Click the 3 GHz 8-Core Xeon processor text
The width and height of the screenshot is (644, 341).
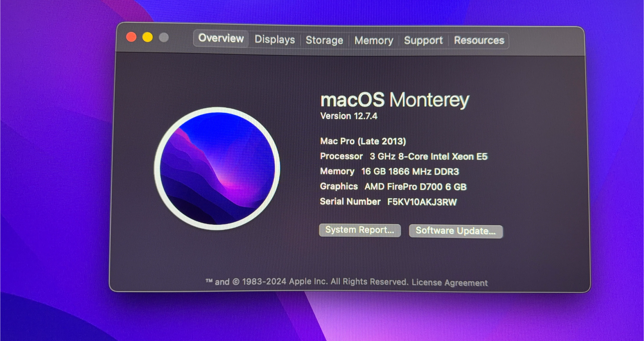[428, 156]
